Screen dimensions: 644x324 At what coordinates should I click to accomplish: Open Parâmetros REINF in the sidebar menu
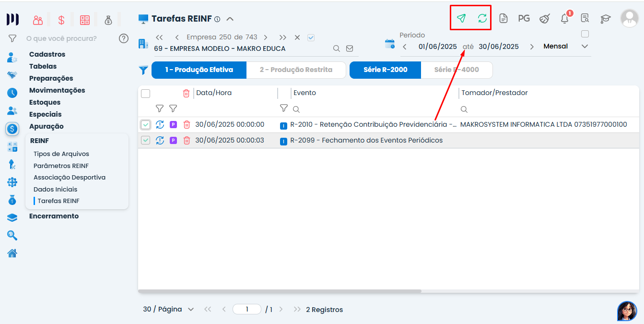[61, 166]
